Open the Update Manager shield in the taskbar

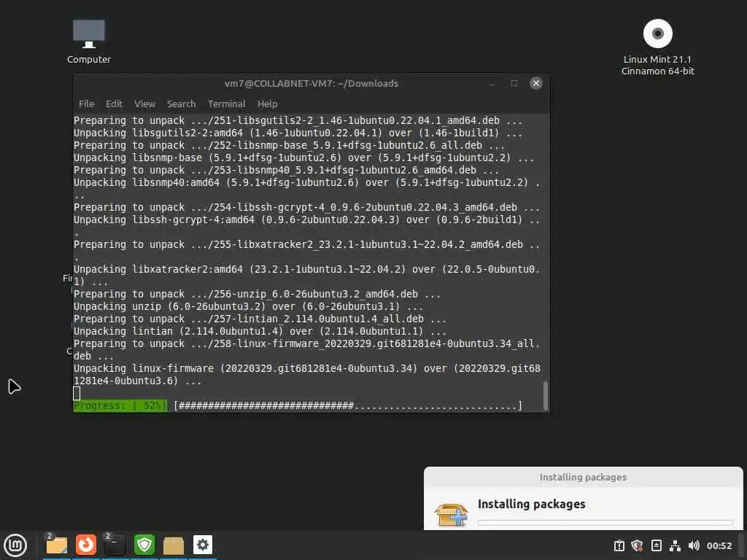(144, 545)
